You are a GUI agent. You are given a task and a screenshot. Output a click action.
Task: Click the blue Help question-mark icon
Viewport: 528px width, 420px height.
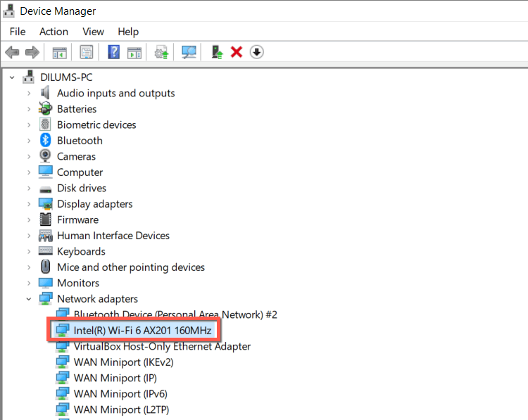[x=114, y=52]
